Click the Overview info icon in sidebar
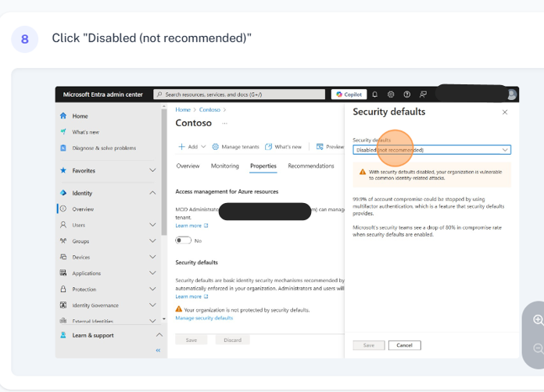Image resolution: width=544 pixels, height=392 pixels. [63, 208]
